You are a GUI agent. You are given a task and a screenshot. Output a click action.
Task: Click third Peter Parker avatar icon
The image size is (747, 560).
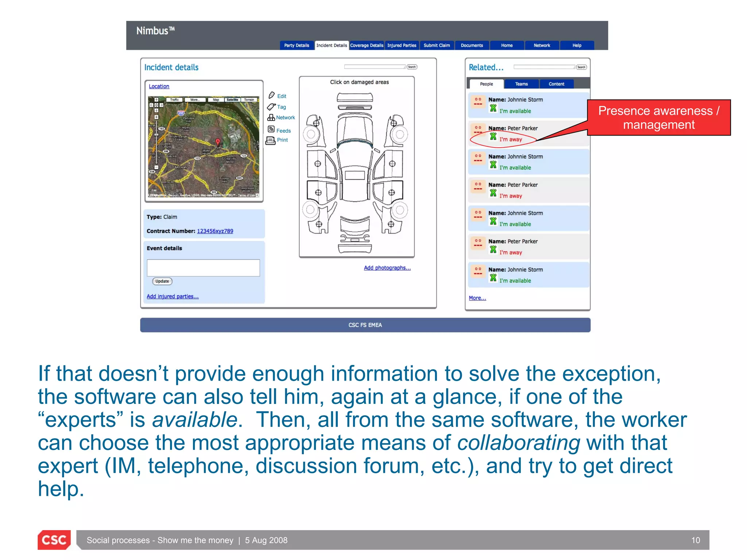point(478,243)
